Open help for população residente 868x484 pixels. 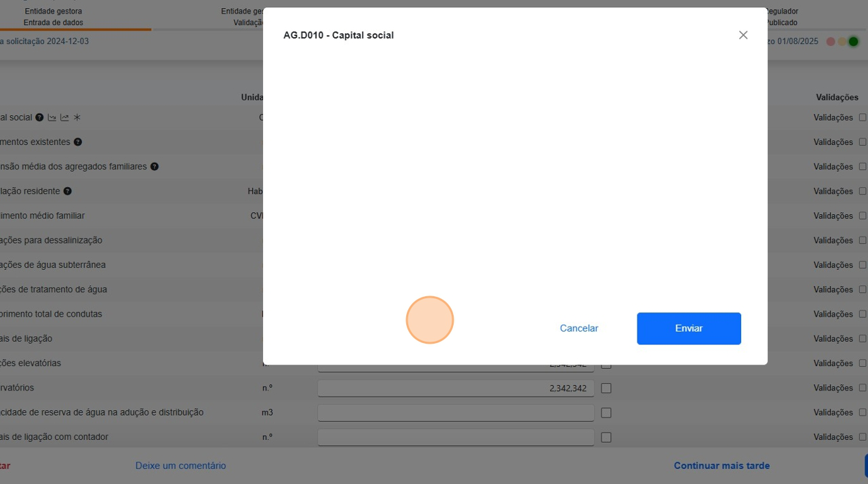point(66,191)
